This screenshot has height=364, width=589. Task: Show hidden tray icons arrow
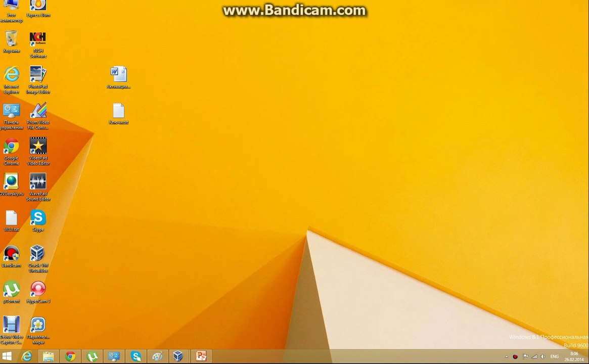pyautogui.click(x=507, y=356)
